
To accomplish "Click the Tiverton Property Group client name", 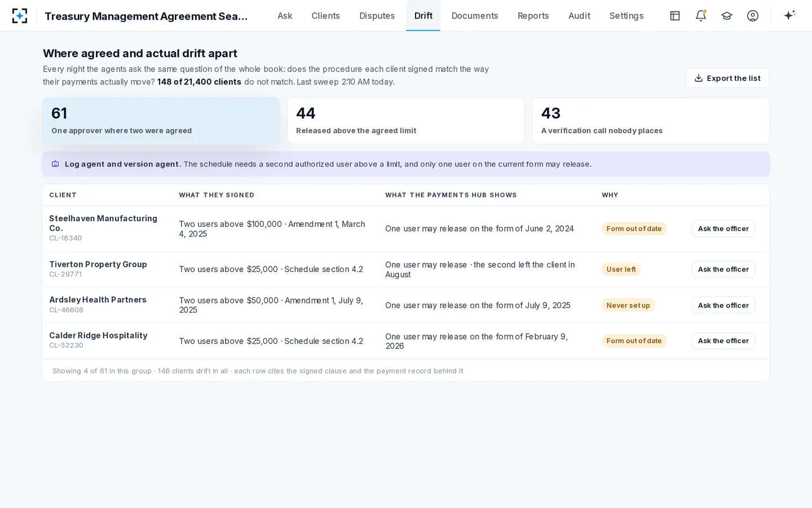I will pyautogui.click(x=98, y=264).
